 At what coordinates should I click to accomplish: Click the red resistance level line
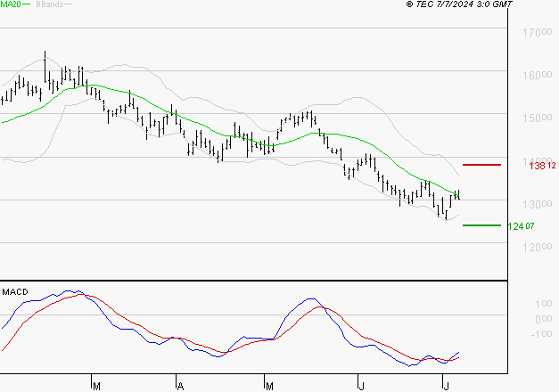(x=481, y=165)
